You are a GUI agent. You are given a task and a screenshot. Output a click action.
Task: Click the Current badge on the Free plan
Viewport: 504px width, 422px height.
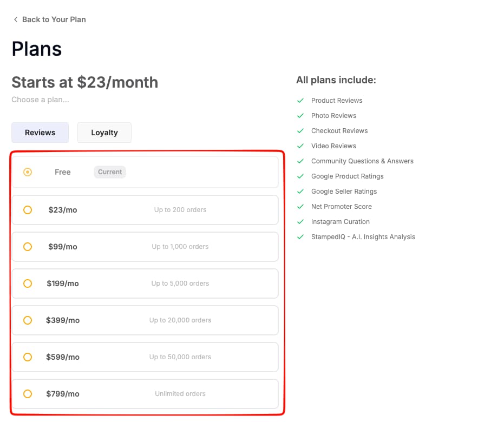(110, 172)
